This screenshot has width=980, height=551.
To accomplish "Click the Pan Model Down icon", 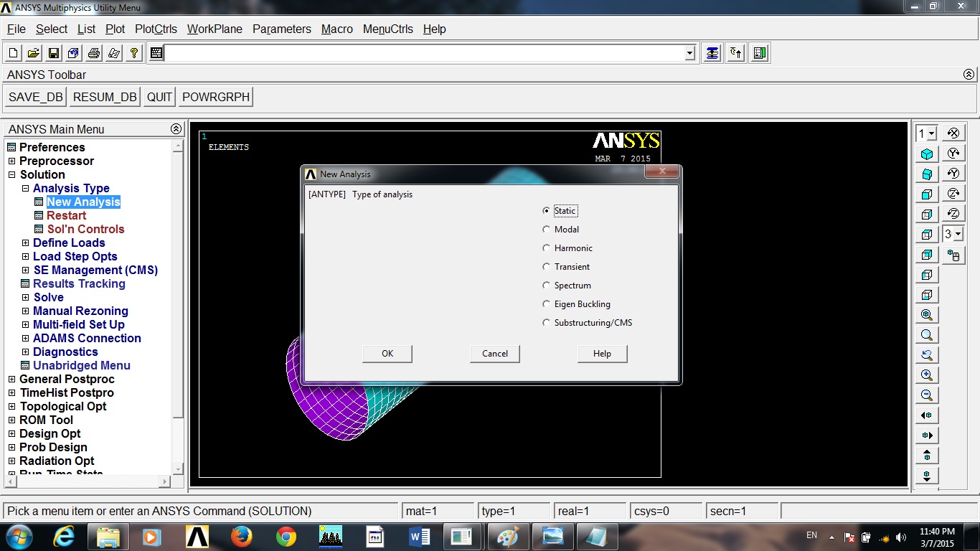I will [x=927, y=476].
